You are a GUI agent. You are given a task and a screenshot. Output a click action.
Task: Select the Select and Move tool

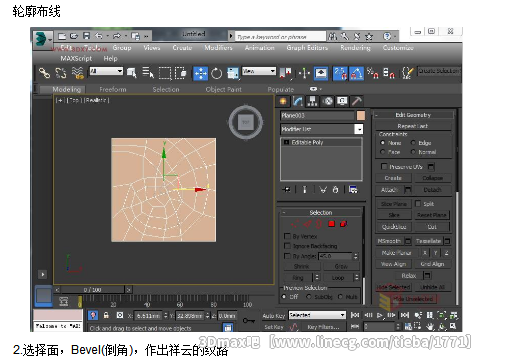pos(201,73)
